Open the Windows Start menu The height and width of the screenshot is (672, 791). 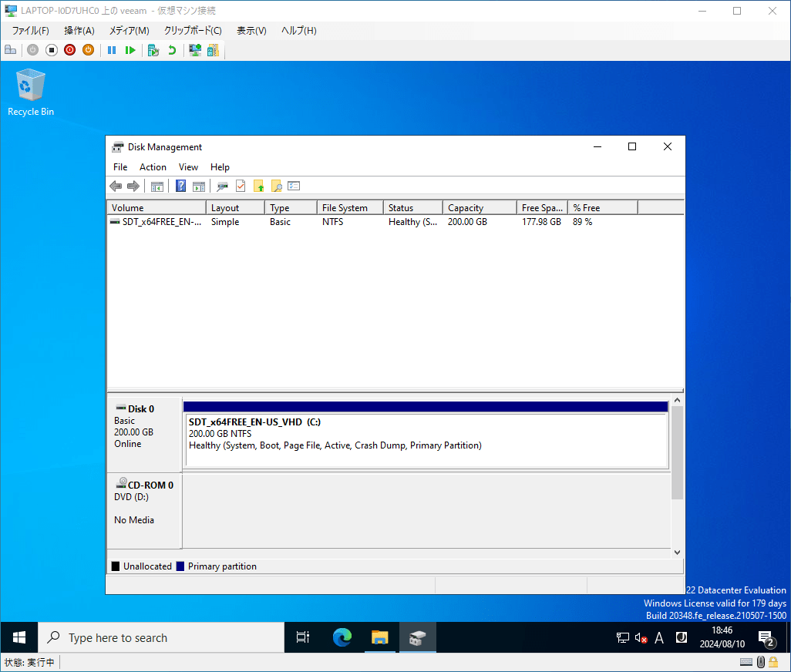(19, 638)
